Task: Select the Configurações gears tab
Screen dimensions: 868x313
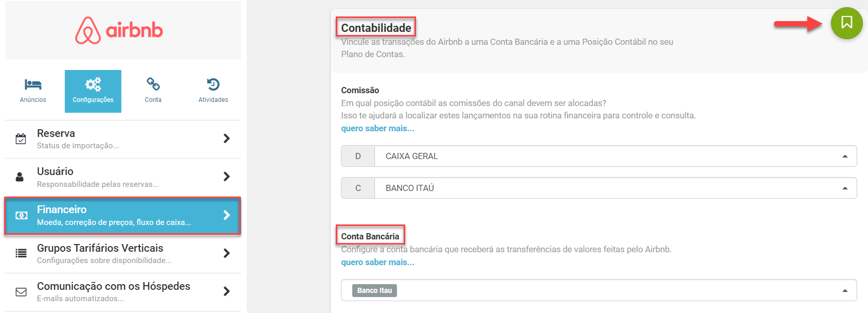Action: tap(93, 91)
